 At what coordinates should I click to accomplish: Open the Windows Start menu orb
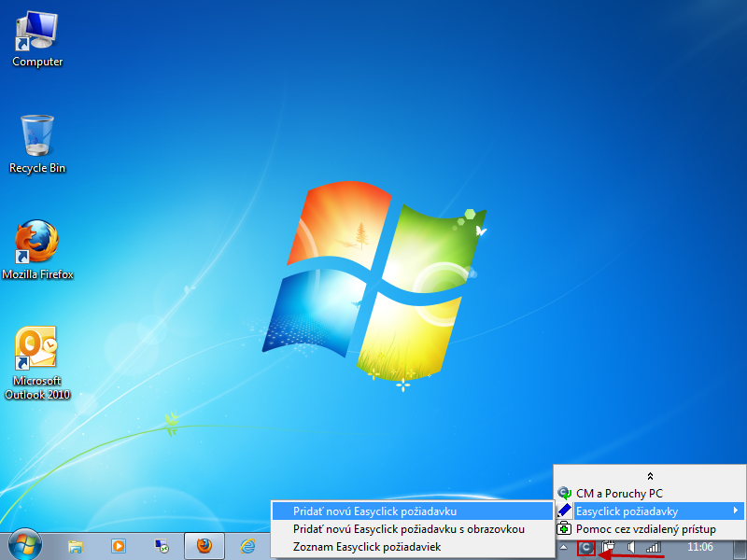click(25, 545)
